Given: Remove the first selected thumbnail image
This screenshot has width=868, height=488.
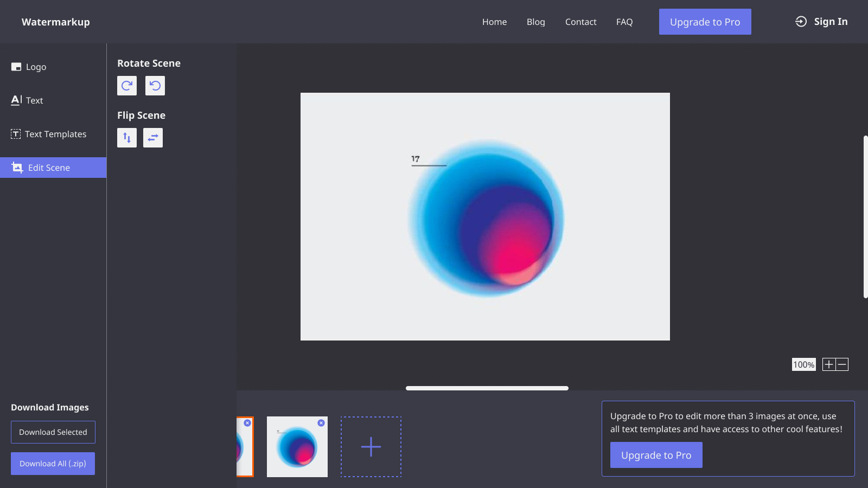Looking at the screenshot, I should [x=247, y=423].
